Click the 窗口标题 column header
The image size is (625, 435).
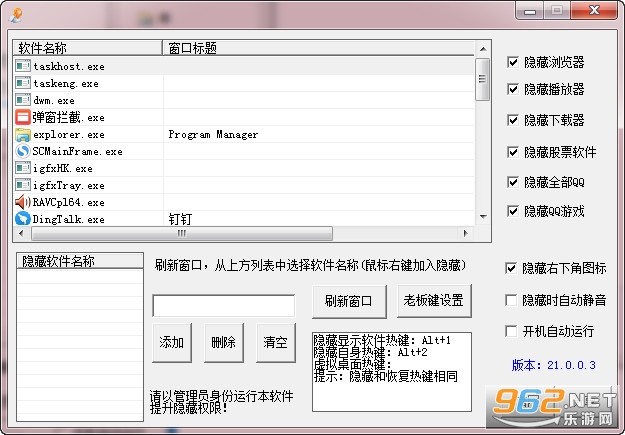(318, 48)
